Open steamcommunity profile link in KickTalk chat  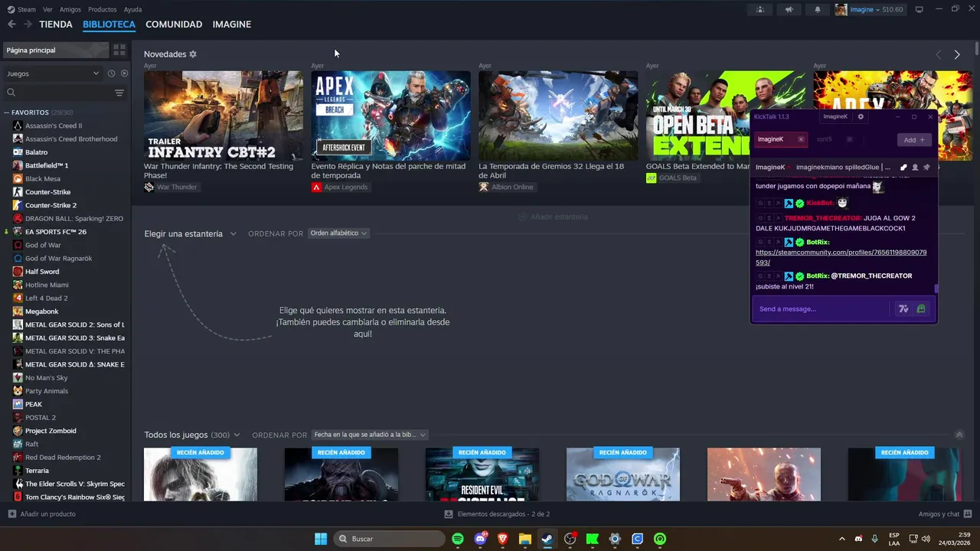point(841,257)
